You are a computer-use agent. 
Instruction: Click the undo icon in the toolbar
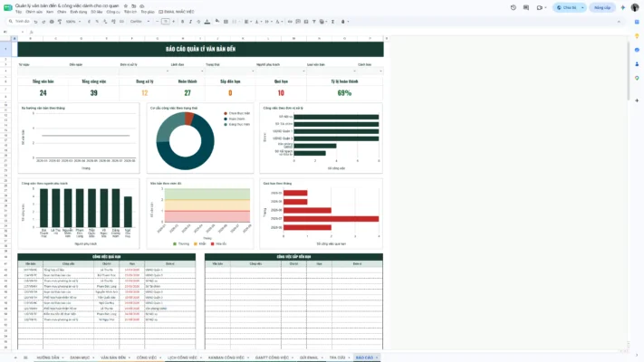[x=35, y=22]
